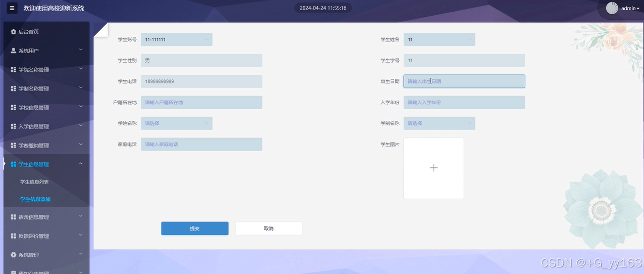Click the 入学年份 input field
The width and height of the screenshot is (644, 274).
point(464,103)
